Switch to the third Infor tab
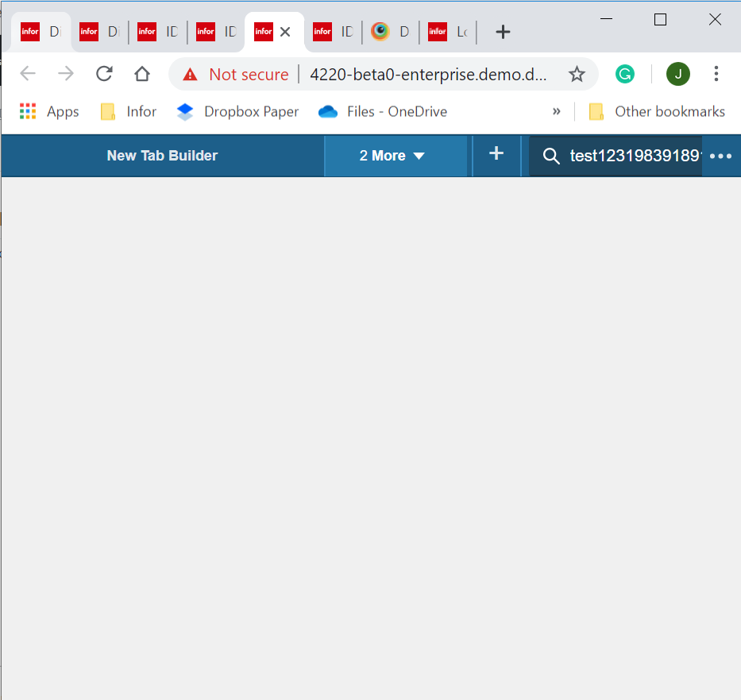The image size is (741, 700). [158, 32]
